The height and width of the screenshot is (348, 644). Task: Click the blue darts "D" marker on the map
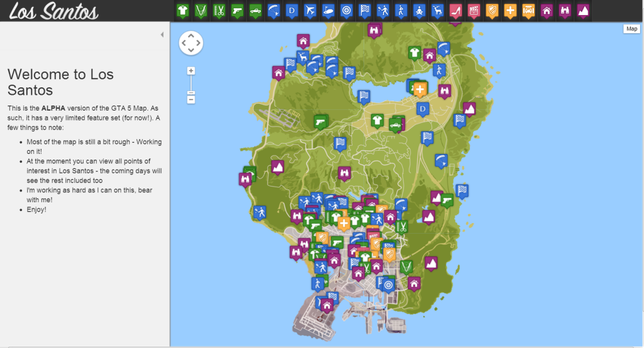click(x=423, y=109)
